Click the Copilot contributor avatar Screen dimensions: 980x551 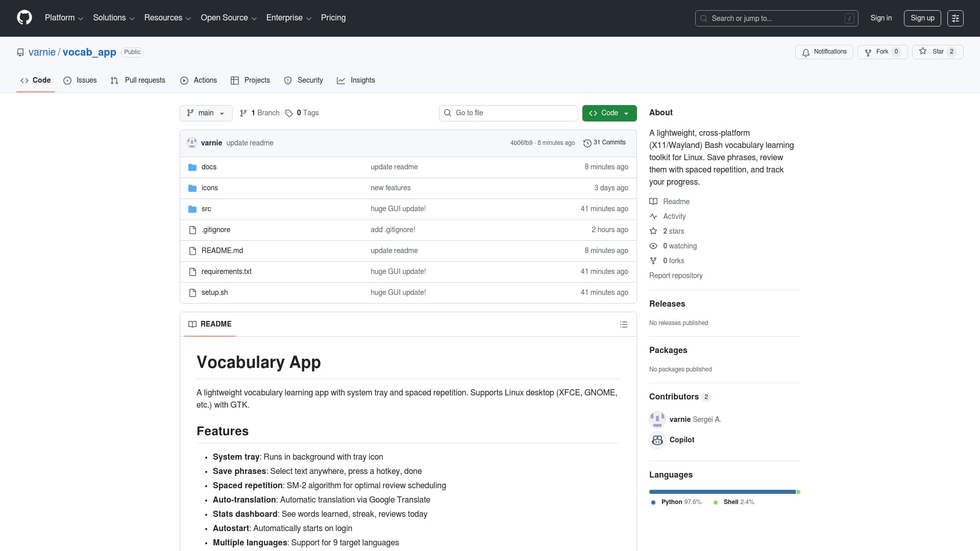coord(657,440)
